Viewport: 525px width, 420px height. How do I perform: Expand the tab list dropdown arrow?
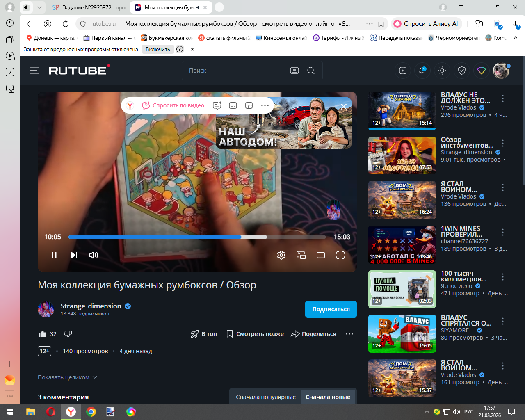click(39, 7)
